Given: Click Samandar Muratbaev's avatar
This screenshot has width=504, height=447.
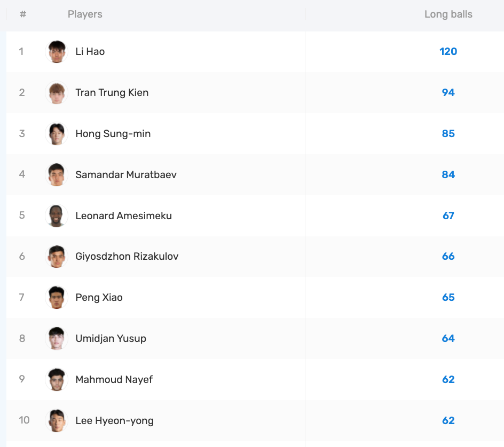Looking at the screenshot, I should click(x=56, y=175).
